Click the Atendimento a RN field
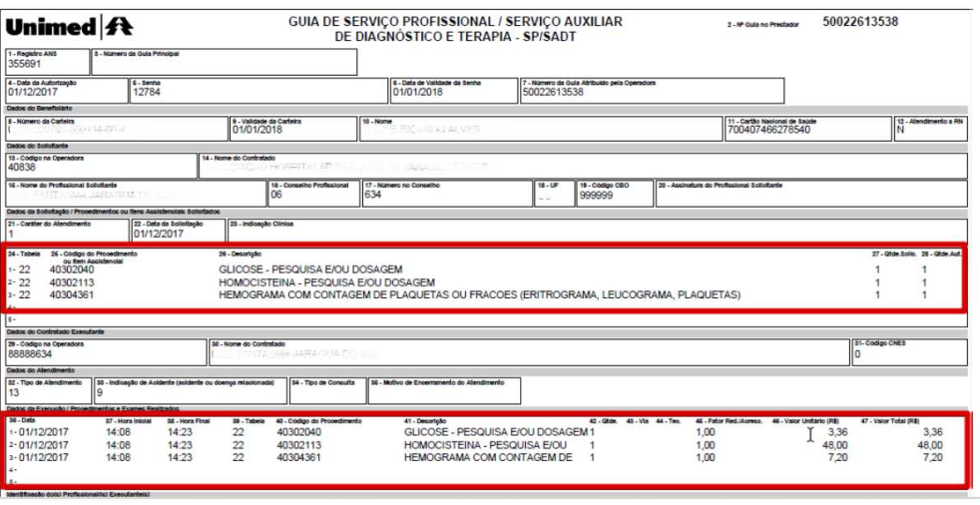The image size is (980, 505). 932,127
